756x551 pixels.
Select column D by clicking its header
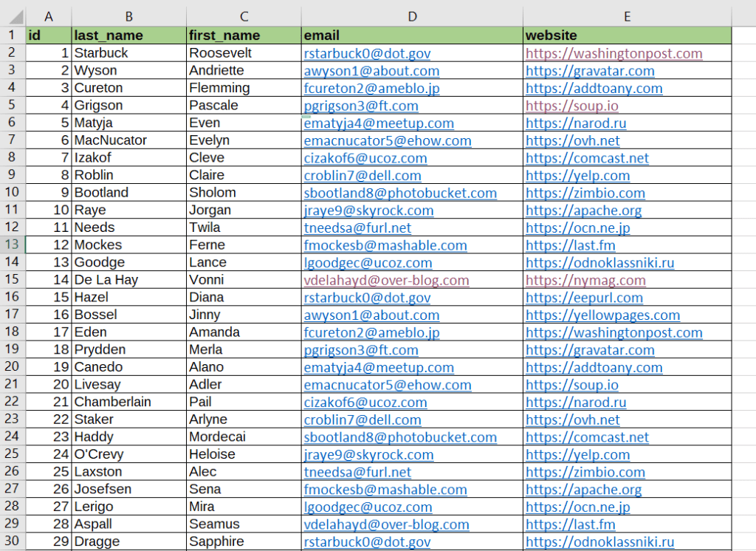412,16
